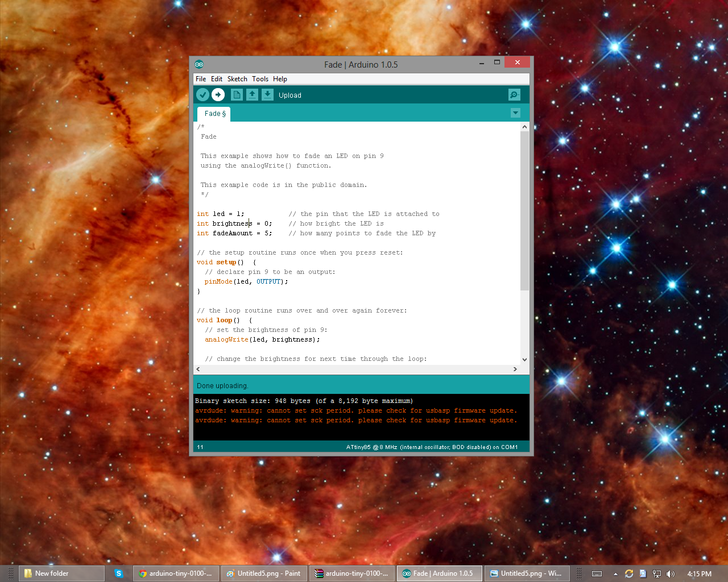Click the volume speaker tray icon
Image resolution: width=728 pixels, height=582 pixels.
pyautogui.click(x=671, y=573)
